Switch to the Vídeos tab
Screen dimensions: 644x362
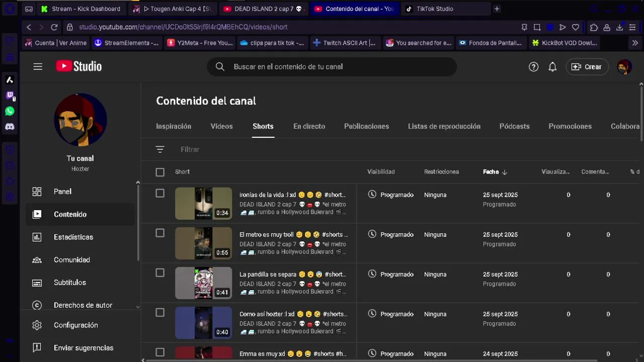(221, 126)
